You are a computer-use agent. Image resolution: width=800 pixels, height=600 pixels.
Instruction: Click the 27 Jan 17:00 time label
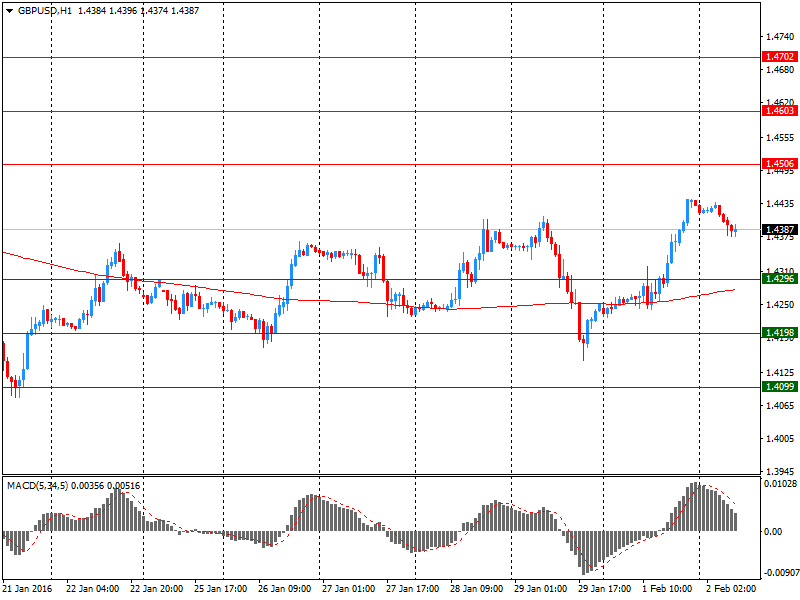coord(412,589)
